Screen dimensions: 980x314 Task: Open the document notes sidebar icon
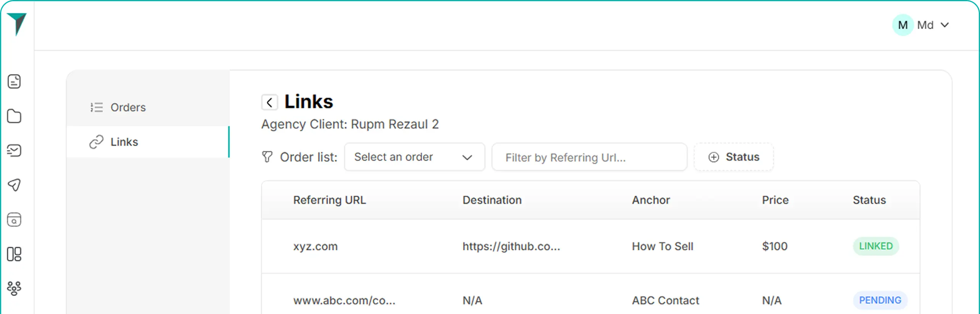pyautogui.click(x=14, y=81)
